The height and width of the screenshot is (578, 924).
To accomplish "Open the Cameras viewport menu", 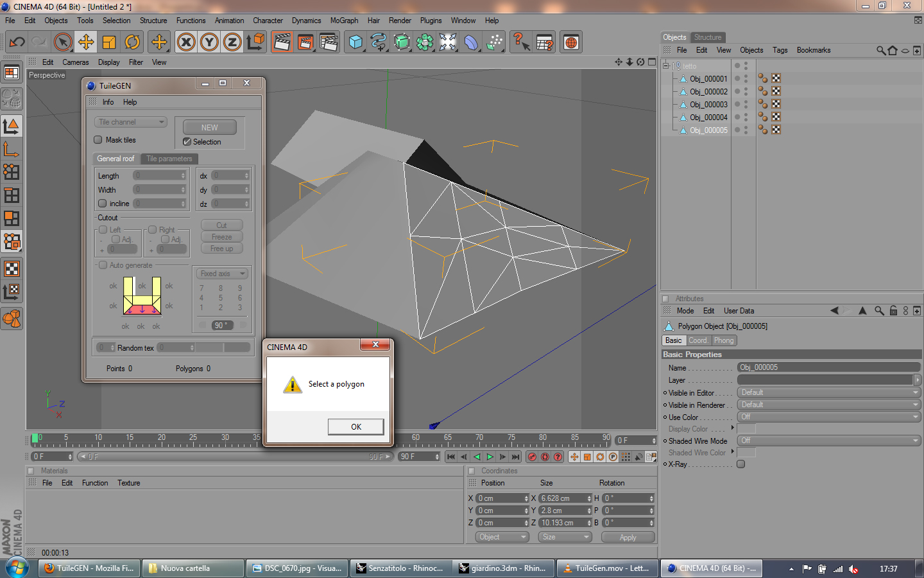I will [76, 62].
